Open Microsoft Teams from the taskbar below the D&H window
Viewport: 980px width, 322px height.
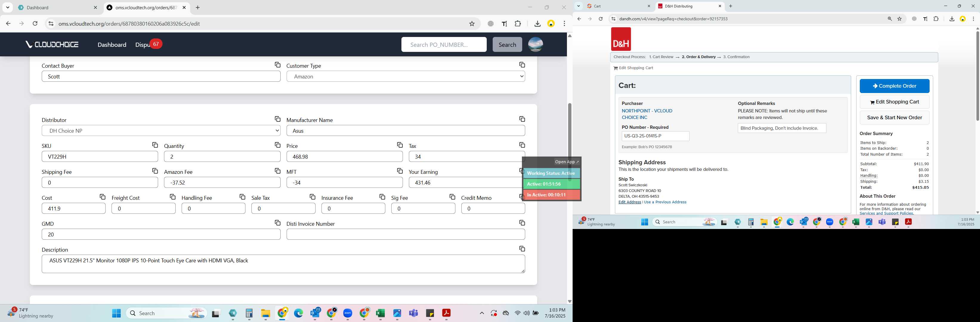tap(882, 222)
